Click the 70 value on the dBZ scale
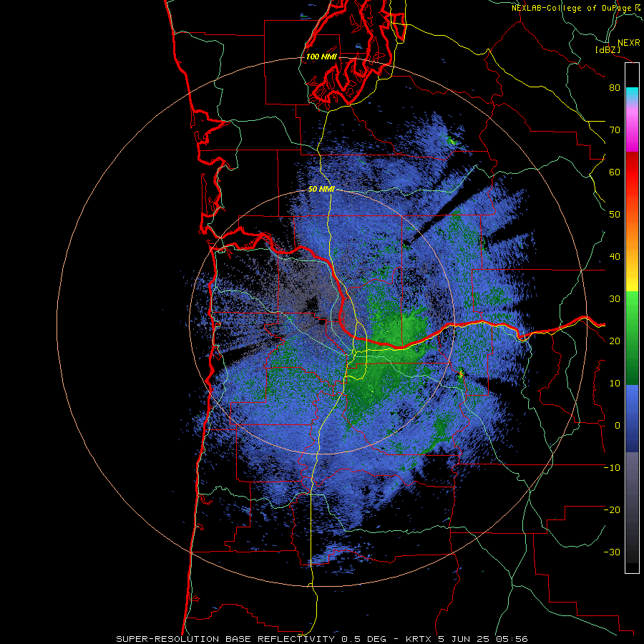Viewport: 644px width, 644px height. (x=615, y=130)
